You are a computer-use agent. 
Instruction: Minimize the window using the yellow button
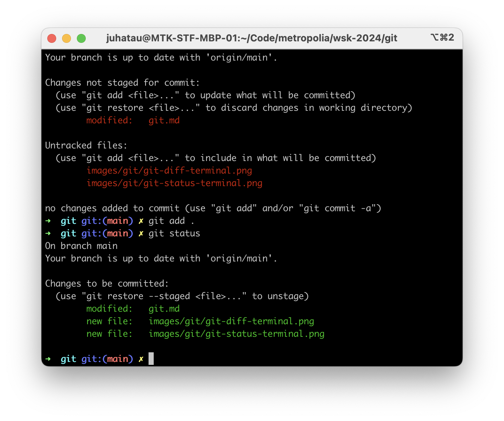pyautogui.click(x=67, y=38)
